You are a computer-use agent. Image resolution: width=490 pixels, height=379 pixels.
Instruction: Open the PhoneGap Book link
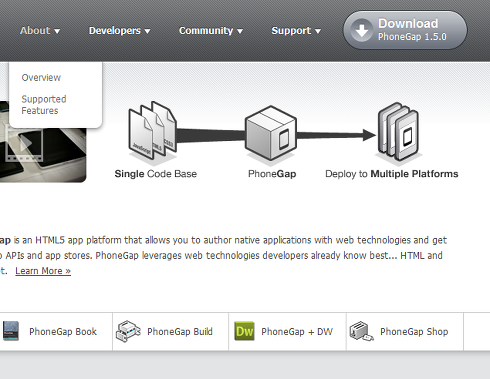63,332
